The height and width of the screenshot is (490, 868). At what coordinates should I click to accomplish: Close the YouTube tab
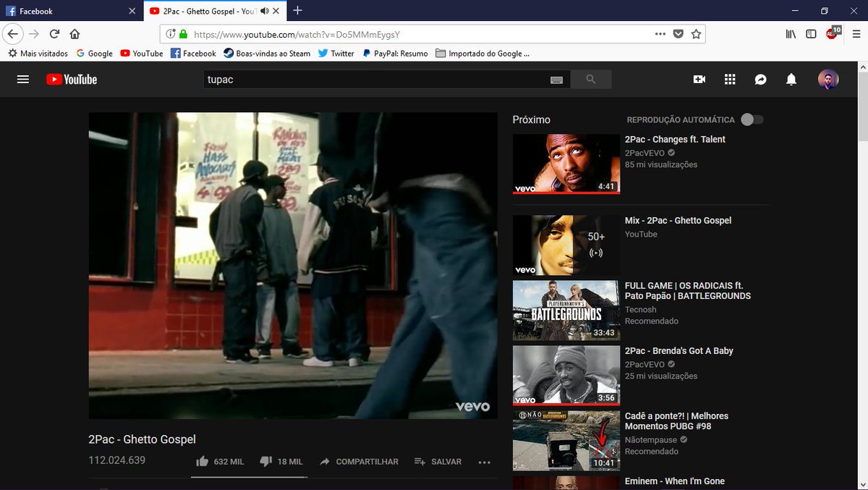[x=276, y=11]
